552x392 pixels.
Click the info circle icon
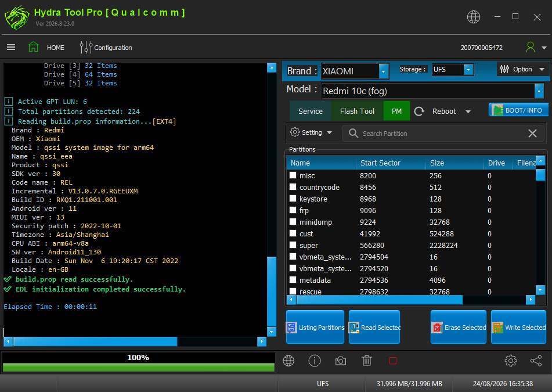[x=315, y=361]
